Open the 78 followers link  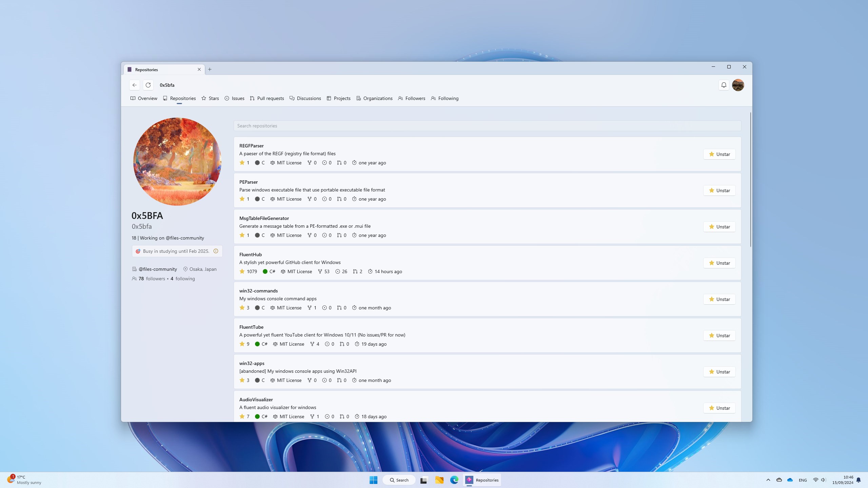(151, 279)
